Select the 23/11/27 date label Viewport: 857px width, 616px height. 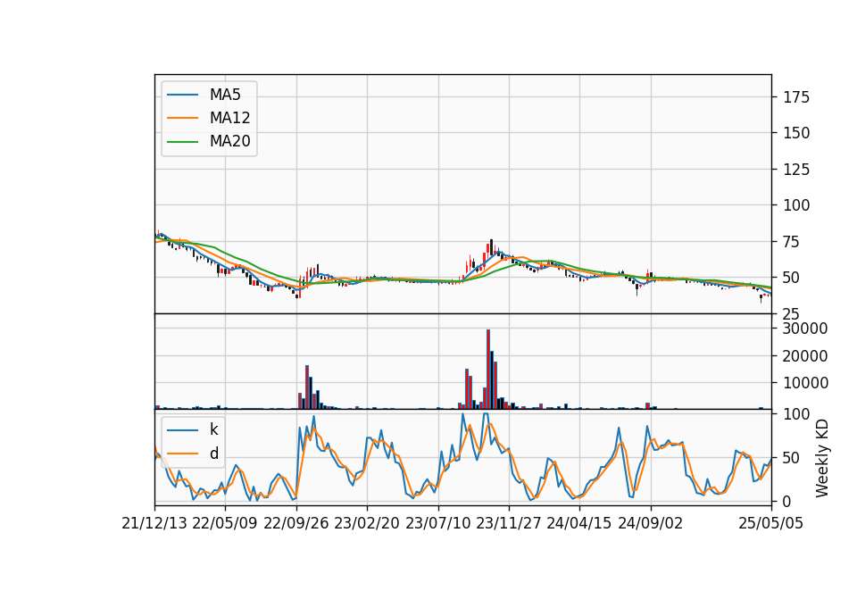(x=508, y=523)
